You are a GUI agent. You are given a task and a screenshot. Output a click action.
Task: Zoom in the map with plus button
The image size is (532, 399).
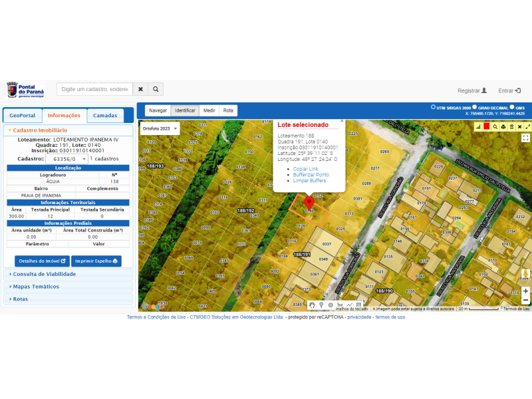tap(525, 291)
